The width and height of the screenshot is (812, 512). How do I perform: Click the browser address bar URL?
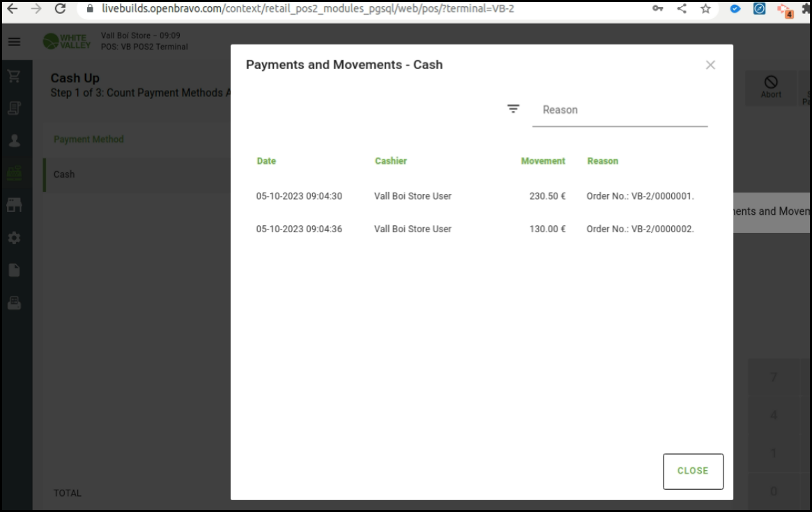coord(307,8)
